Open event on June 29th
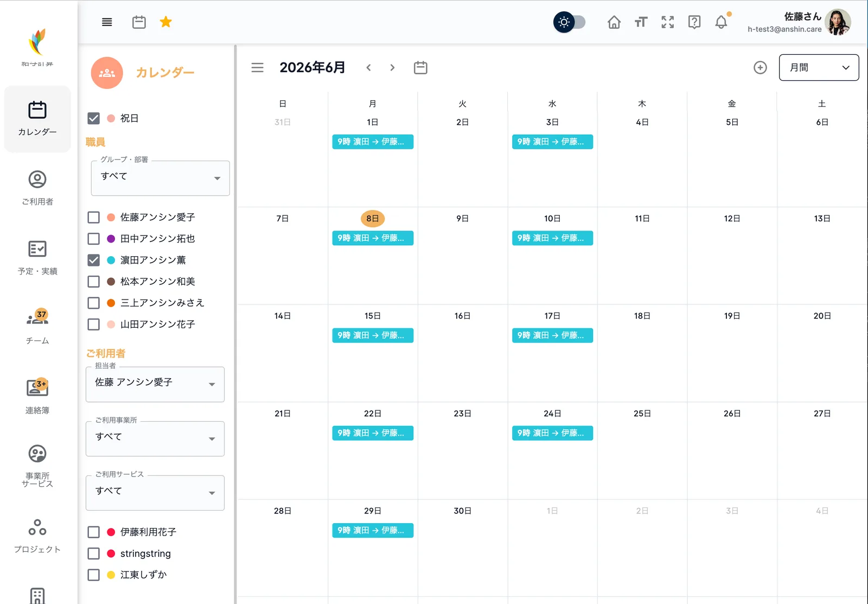The width and height of the screenshot is (868, 604). [x=373, y=530]
